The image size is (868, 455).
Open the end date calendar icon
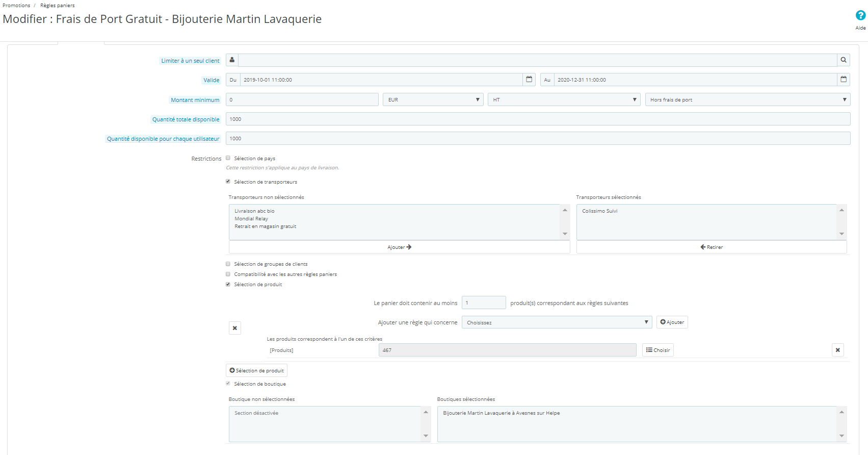844,80
